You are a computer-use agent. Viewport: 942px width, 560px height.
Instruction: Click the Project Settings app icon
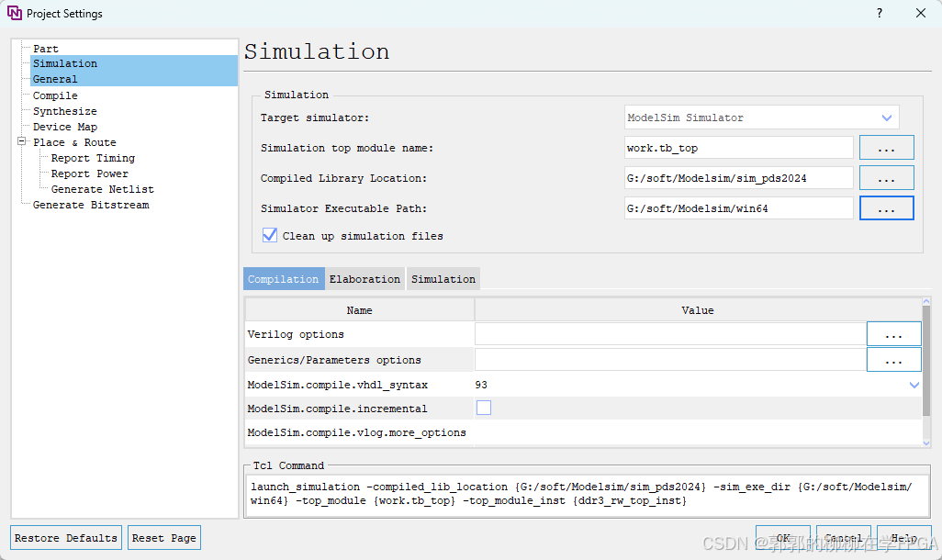14,13
